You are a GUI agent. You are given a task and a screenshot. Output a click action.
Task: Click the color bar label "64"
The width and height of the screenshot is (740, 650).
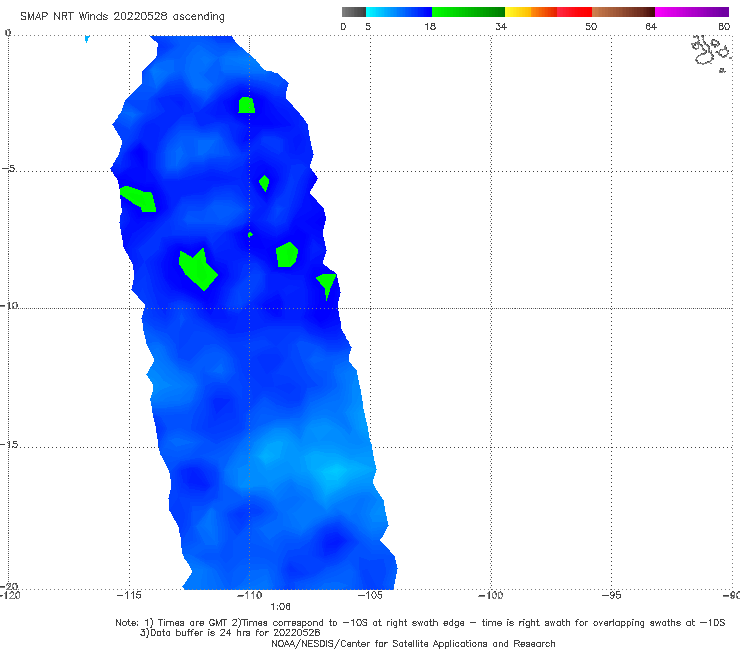(651, 26)
